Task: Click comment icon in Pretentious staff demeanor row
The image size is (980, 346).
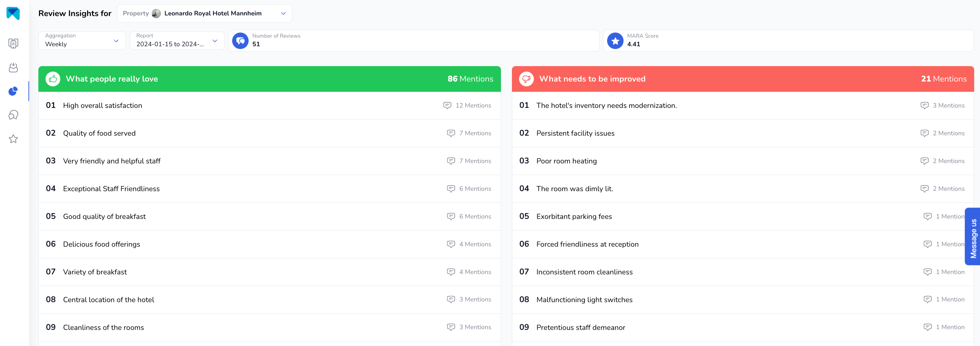Action: tap(928, 328)
